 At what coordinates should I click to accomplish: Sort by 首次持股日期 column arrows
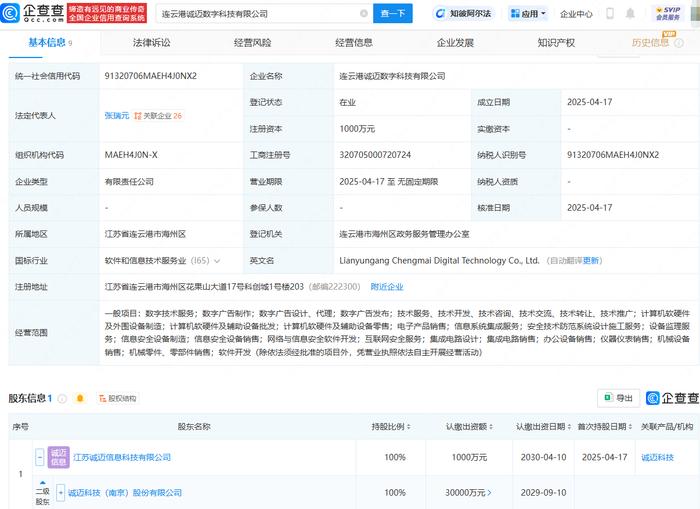point(630,427)
